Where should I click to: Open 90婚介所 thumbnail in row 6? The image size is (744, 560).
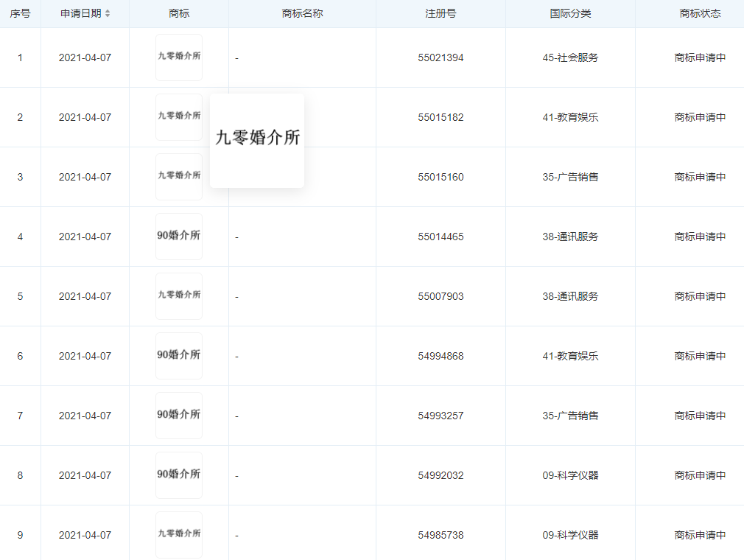pos(179,356)
